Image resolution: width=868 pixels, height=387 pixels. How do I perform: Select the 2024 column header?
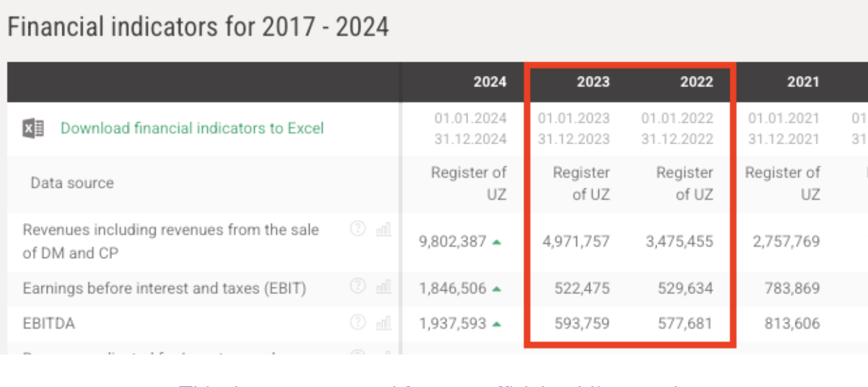click(490, 82)
